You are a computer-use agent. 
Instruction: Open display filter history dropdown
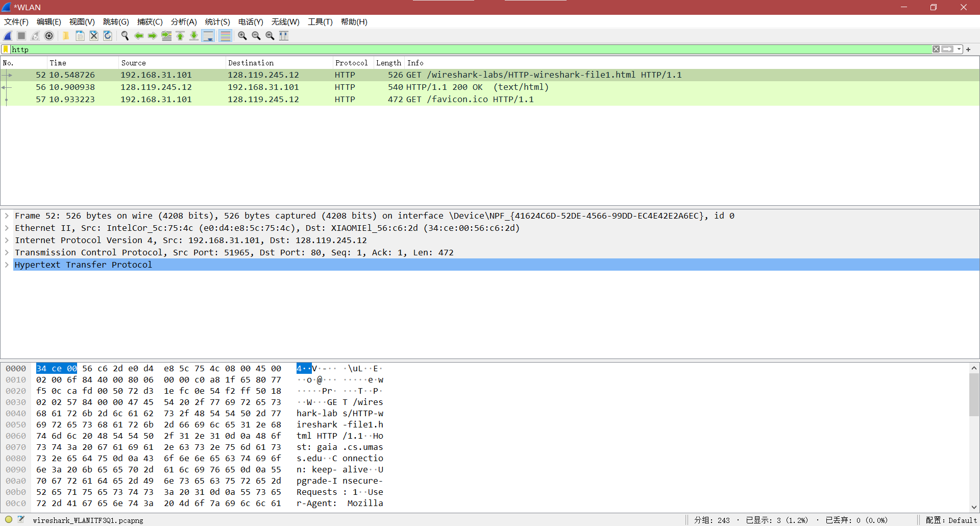(x=959, y=49)
